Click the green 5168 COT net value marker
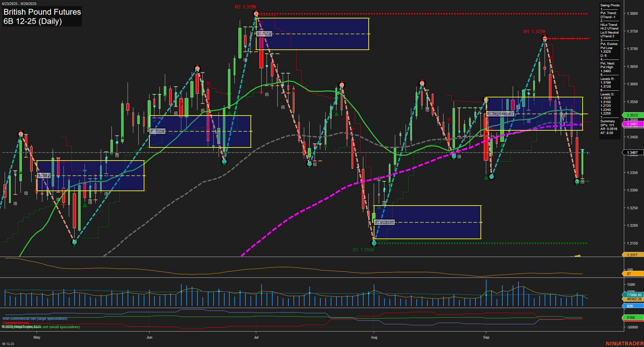Image resolution: width=644 pixels, height=347 pixels. pyautogui.click(x=633, y=317)
